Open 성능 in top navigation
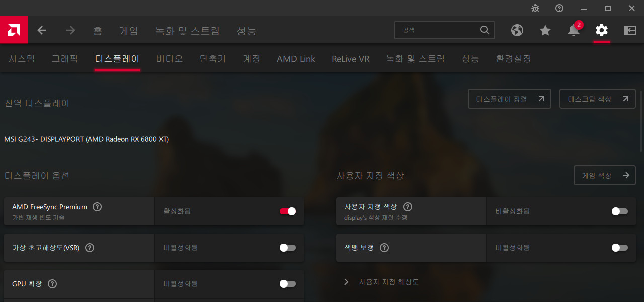The image size is (644, 302). (247, 31)
